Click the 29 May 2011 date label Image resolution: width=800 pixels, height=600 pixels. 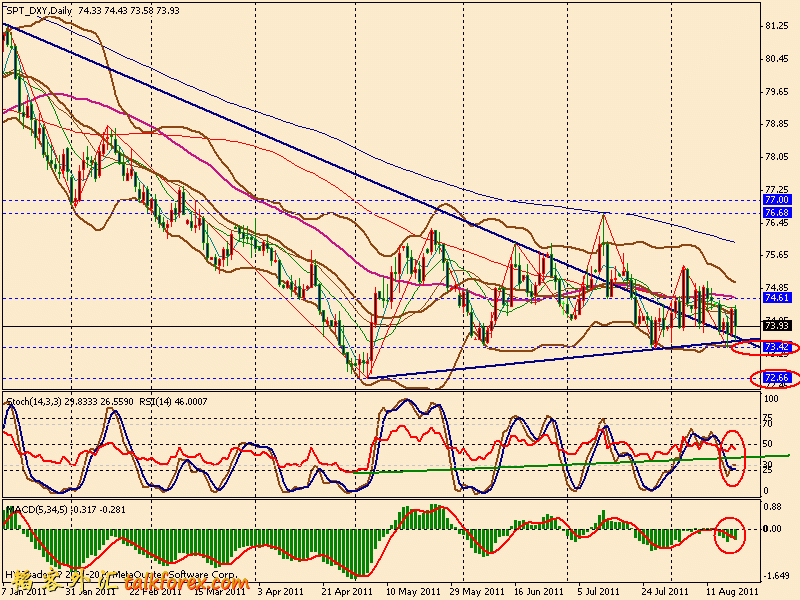pyautogui.click(x=477, y=592)
